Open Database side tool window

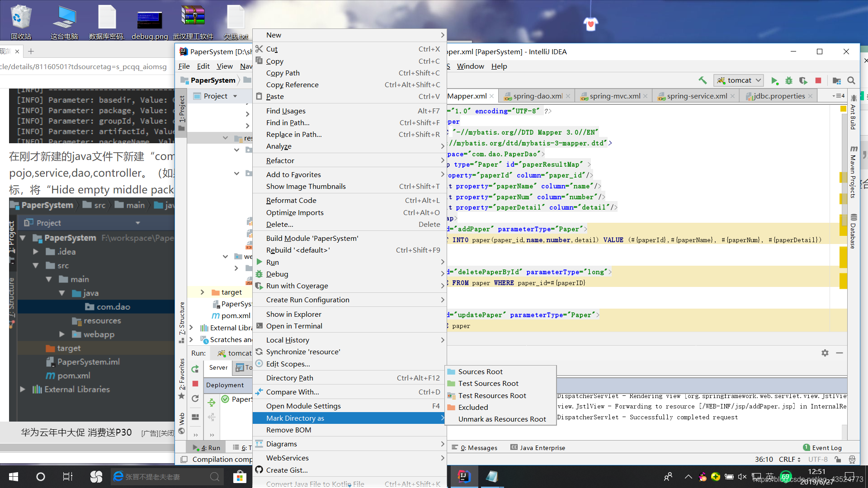(x=853, y=231)
